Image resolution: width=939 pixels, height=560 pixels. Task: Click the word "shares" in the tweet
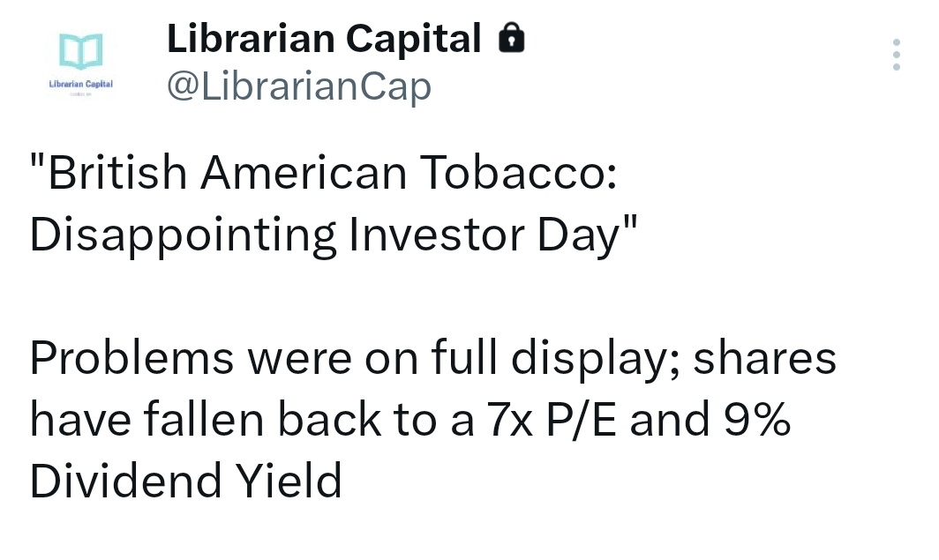763,358
